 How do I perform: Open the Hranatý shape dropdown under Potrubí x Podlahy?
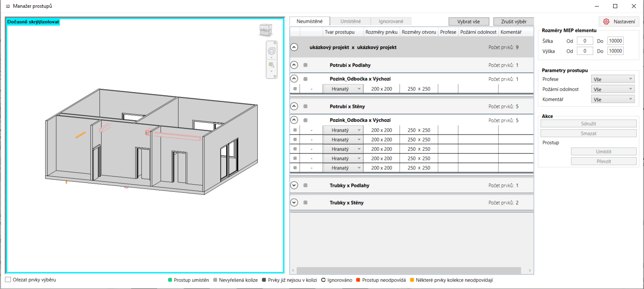tap(343, 89)
